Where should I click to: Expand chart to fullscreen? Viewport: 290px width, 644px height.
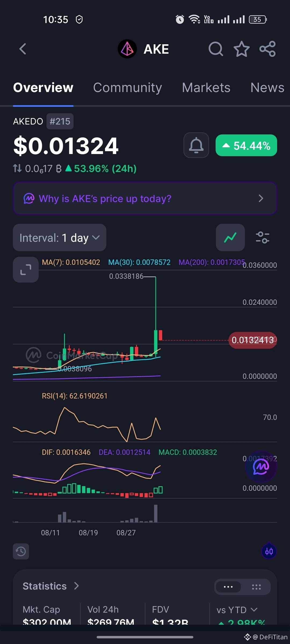(x=26, y=270)
